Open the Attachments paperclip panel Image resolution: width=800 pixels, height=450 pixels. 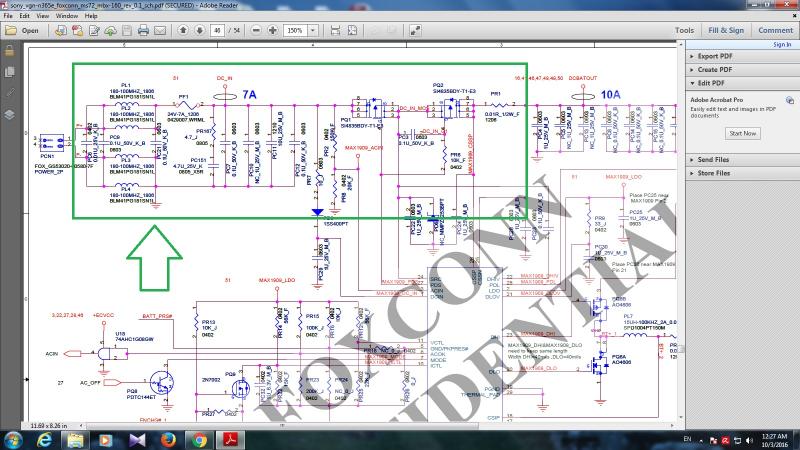(9, 93)
